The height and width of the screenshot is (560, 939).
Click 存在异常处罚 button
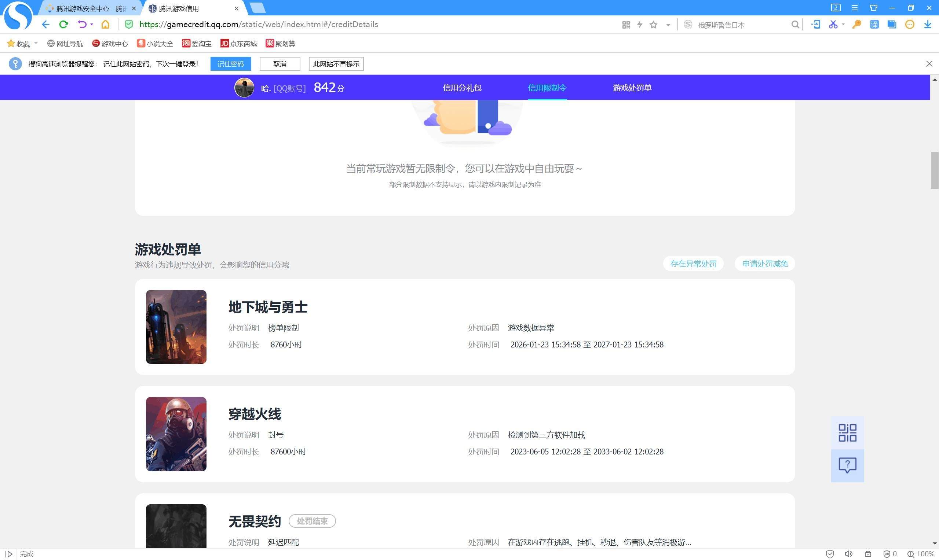click(x=693, y=264)
